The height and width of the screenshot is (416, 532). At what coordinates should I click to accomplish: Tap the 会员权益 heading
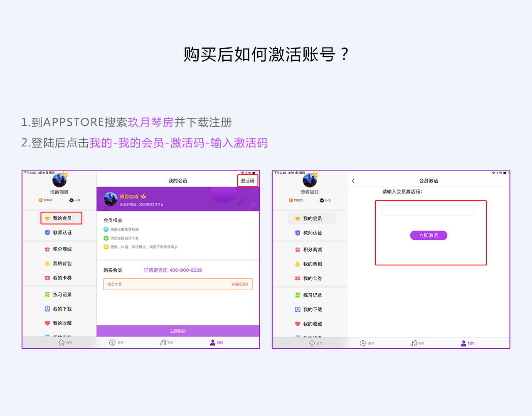tap(113, 220)
